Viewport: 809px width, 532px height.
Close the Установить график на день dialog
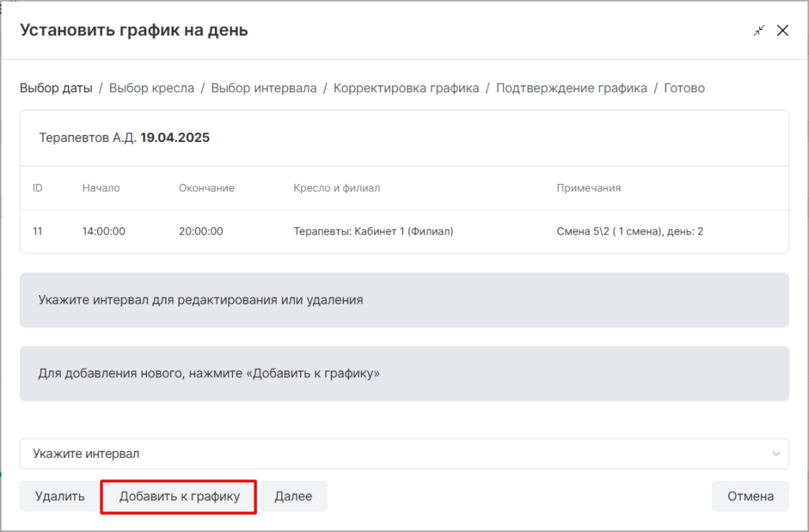[x=783, y=31]
